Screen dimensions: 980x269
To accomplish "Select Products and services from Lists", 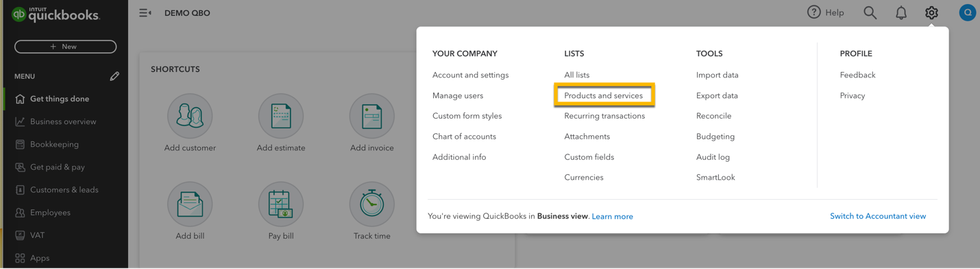I will pos(604,95).
